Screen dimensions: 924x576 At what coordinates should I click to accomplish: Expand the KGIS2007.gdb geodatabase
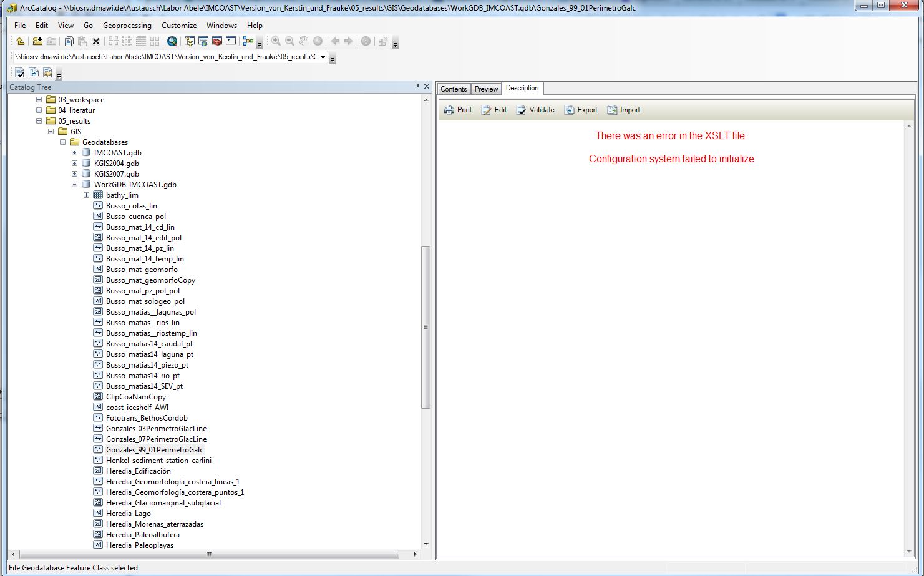pos(74,174)
